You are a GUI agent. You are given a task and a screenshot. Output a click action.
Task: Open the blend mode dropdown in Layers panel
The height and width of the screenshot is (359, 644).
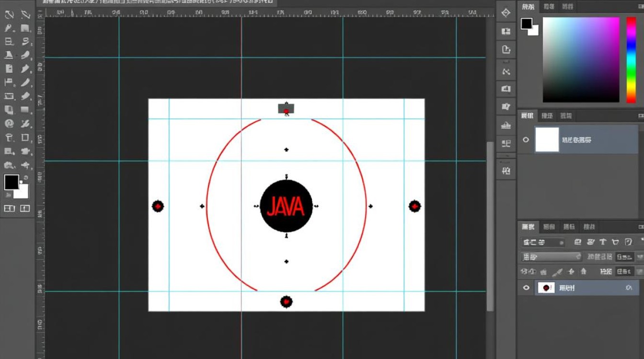click(551, 257)
